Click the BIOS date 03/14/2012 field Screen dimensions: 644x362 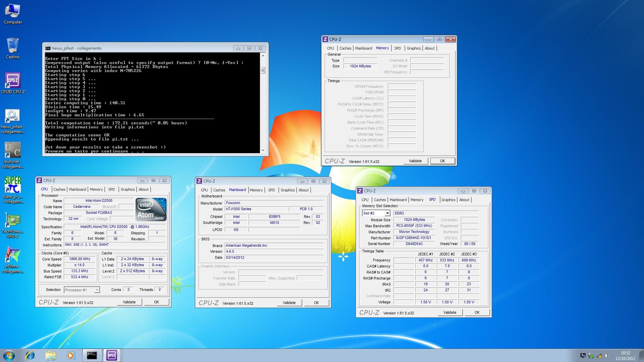click(x=274, y=258)
